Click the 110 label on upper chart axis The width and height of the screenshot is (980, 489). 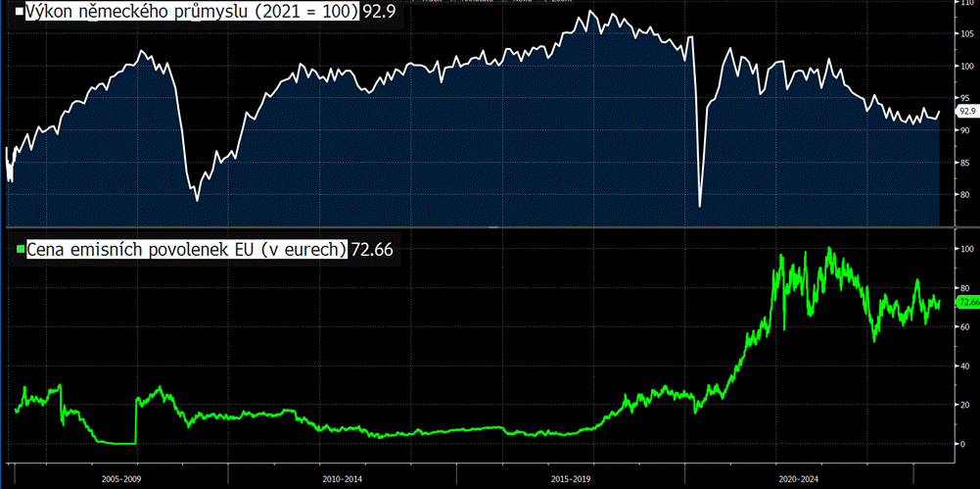click(x=966, y=3)
